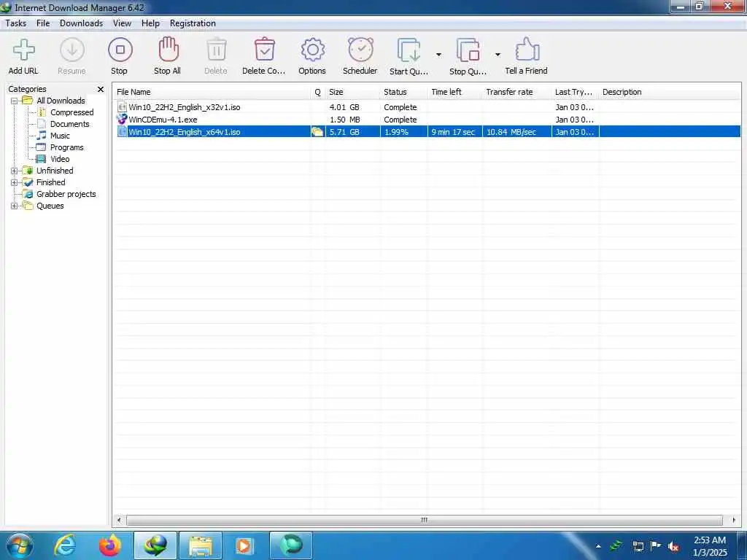Screen dimensions: 747x560
Task: Click the 10.84 MB/sec transfer rate cell
Action: pos(517,132)
